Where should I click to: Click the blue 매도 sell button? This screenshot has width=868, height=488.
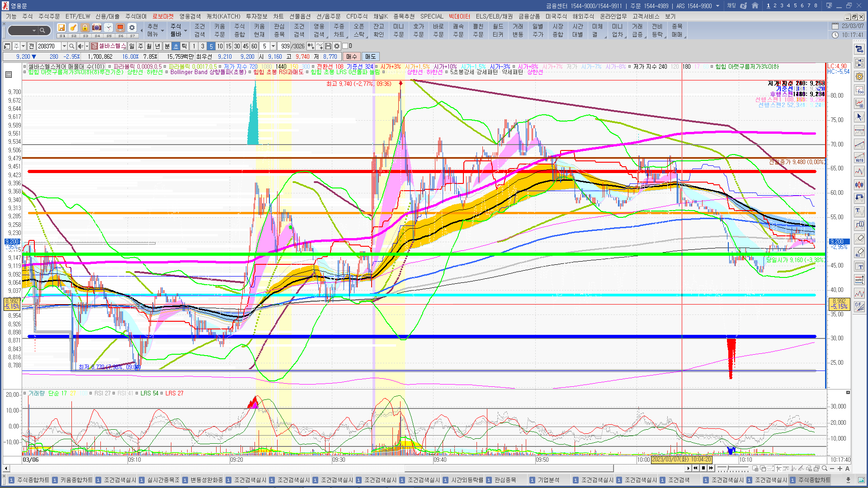(370, 56)
